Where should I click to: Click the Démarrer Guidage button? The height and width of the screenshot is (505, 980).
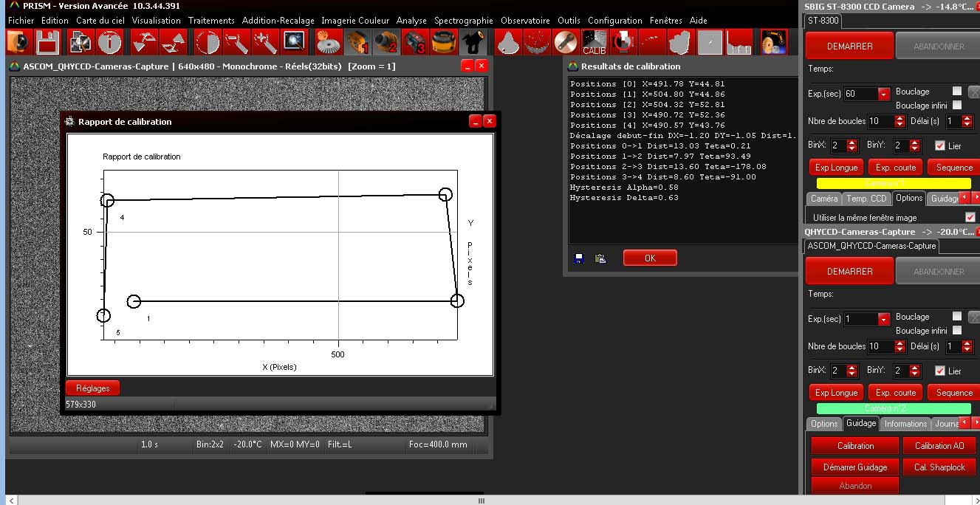click(855, 467)
